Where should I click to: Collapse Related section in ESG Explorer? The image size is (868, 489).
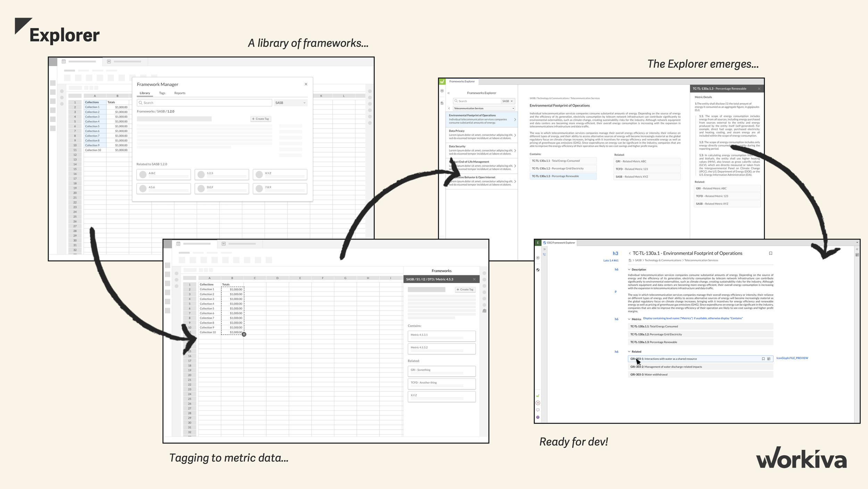coord(629,352)
